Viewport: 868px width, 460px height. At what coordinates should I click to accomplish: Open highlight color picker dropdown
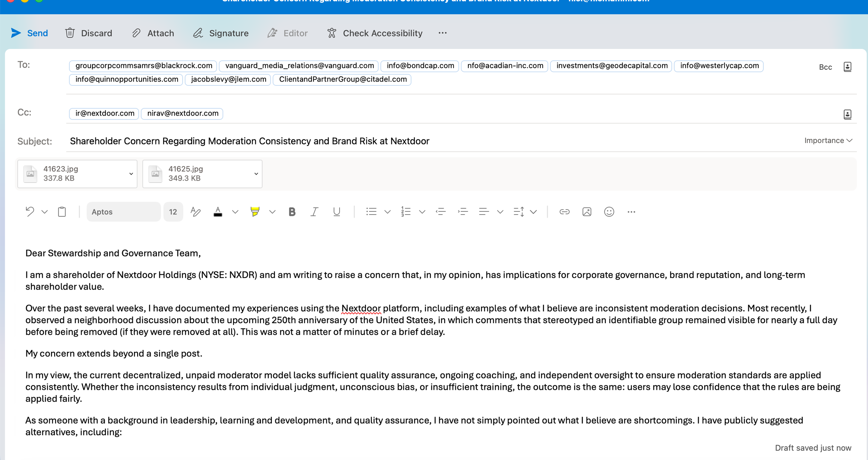272,212
